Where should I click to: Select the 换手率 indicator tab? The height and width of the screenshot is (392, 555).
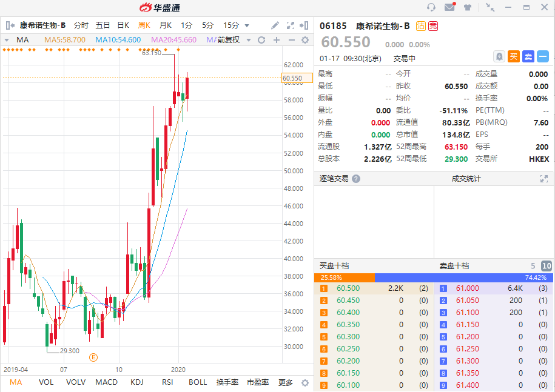tap(227, 382)
